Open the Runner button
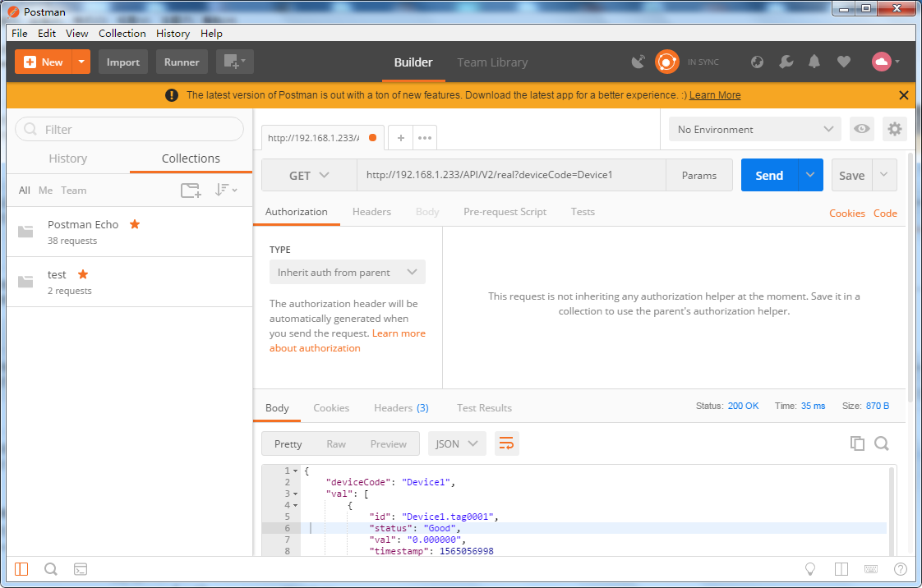Image resolution: width=922 pixels, height=588 pixels. point(182,62)
